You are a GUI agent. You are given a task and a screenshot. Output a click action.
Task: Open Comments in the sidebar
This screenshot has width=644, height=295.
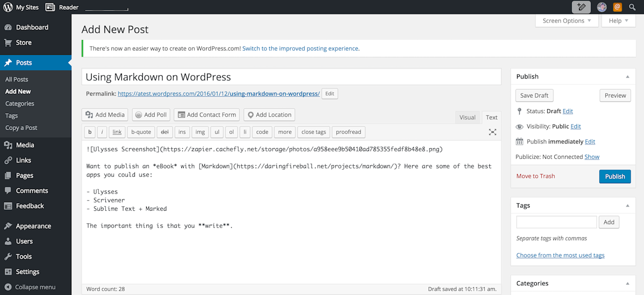click(35, 191)
